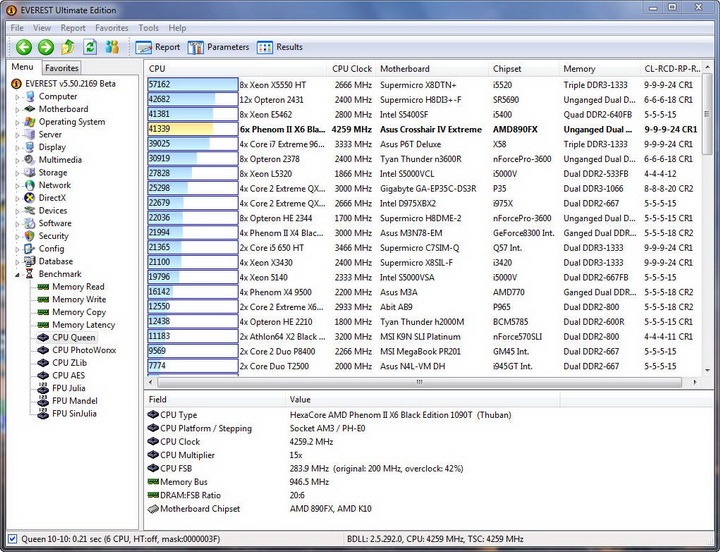
Task: Click the green Back arrow icon
Action: click(24, 47)
